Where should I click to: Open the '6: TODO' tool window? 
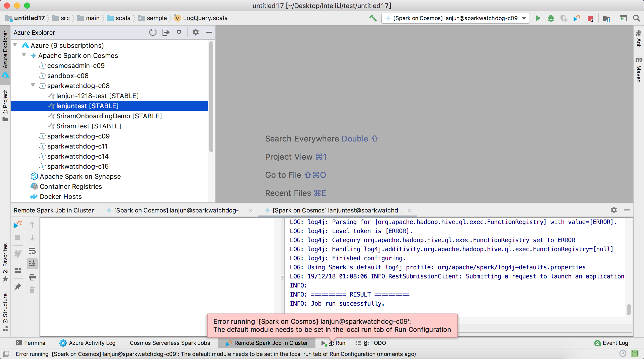[x=374, y=343]
